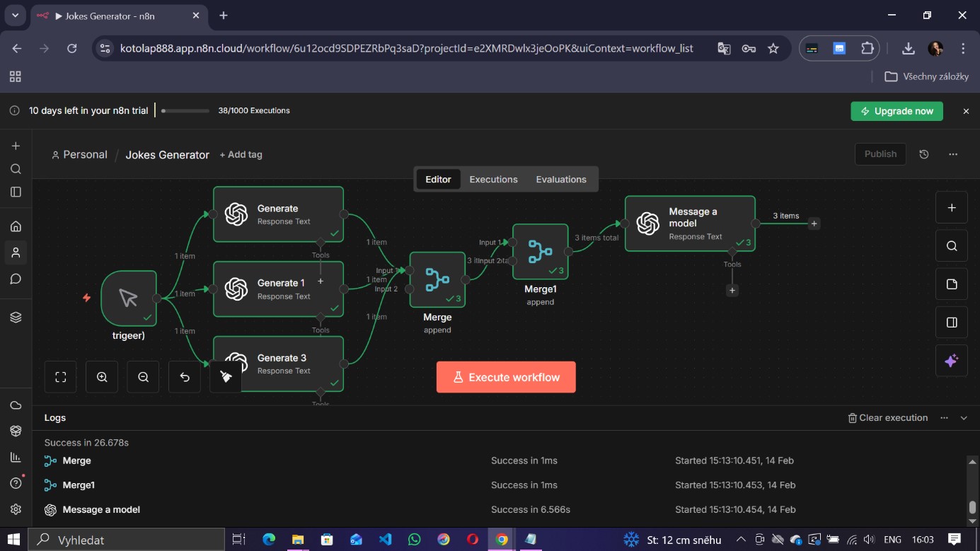Viewport: 980px width, 551px height.
Task: Open the Chat speech bubble icon in sidebar
Action: [16, 279]
